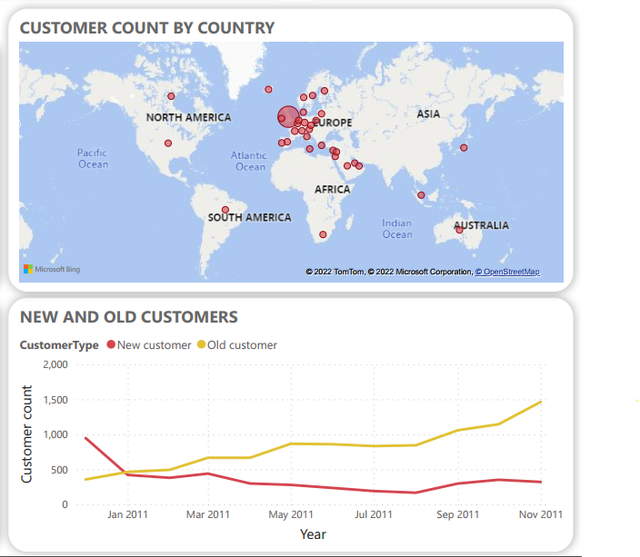Click the NORTH AMERICA map label
This screenshot has height=557, width=640.
coord(189,118)
